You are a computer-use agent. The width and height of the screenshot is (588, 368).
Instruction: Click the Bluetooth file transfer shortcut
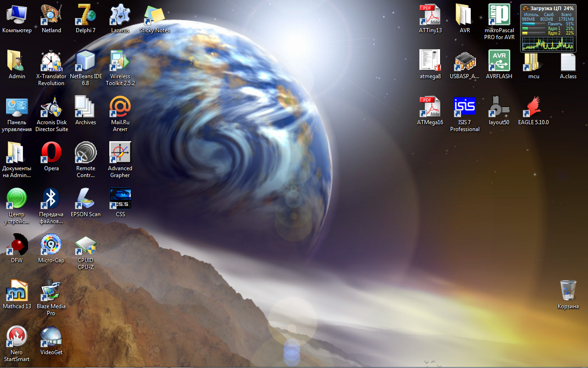click(51, 199)
